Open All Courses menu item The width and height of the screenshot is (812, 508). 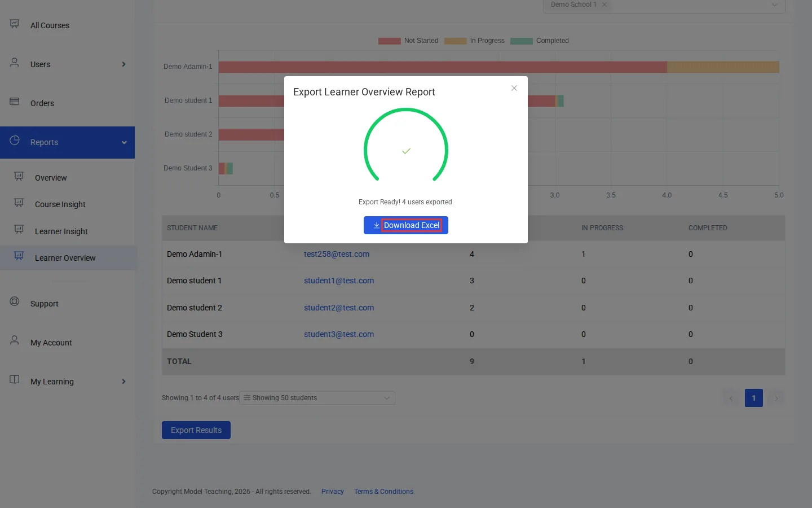68,25
